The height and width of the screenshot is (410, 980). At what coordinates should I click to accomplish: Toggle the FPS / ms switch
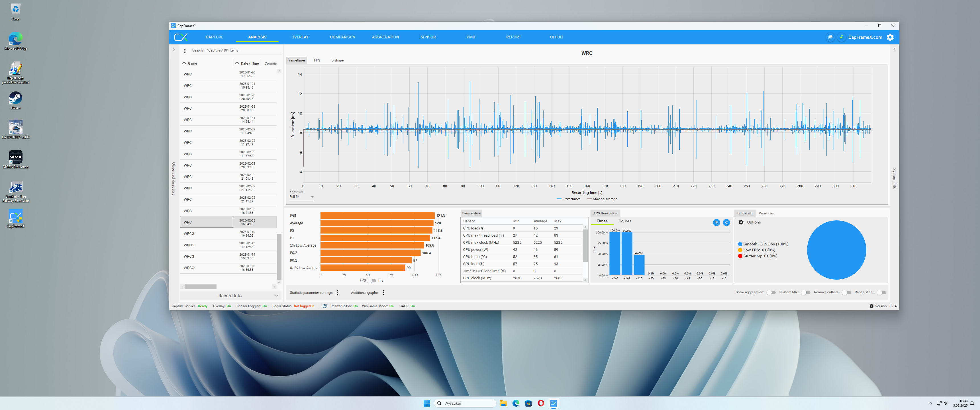coord(372,281)
